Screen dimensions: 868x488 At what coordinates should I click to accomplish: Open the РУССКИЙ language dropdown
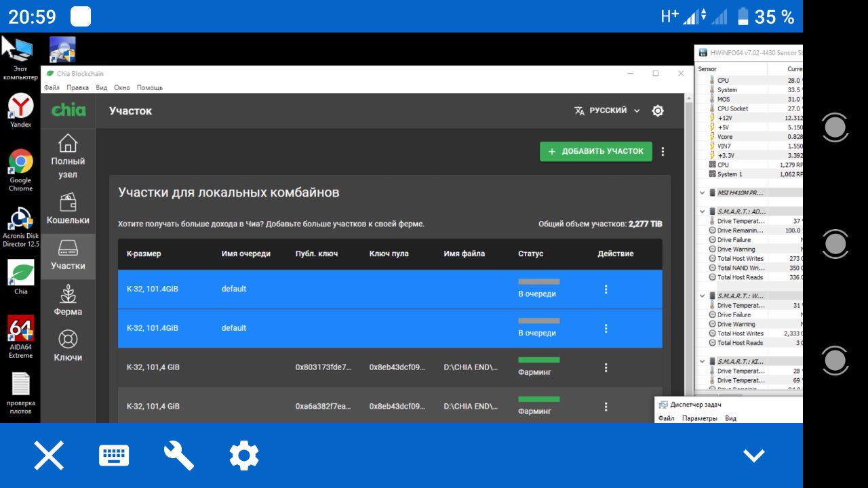pyautogui.click(x=607, y=110)
